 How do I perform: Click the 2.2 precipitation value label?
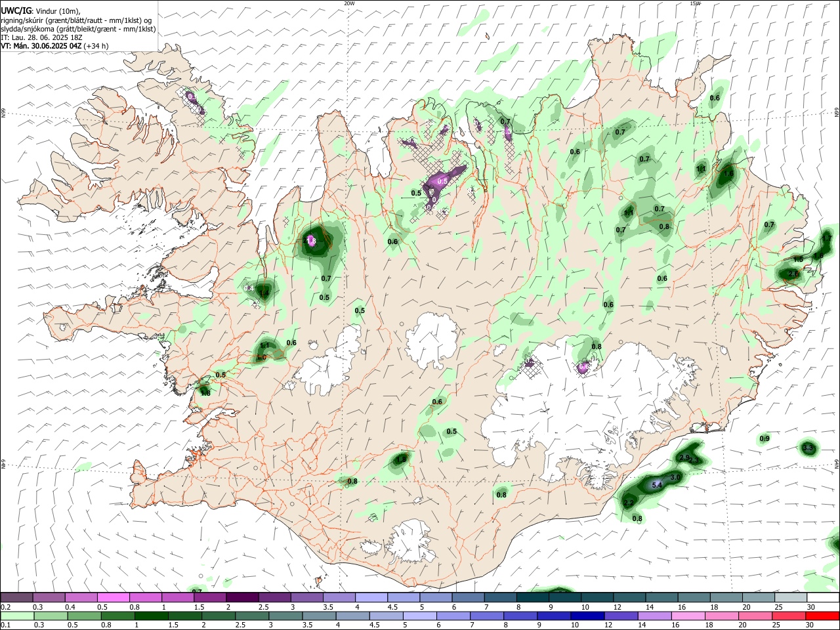(629, 503)
